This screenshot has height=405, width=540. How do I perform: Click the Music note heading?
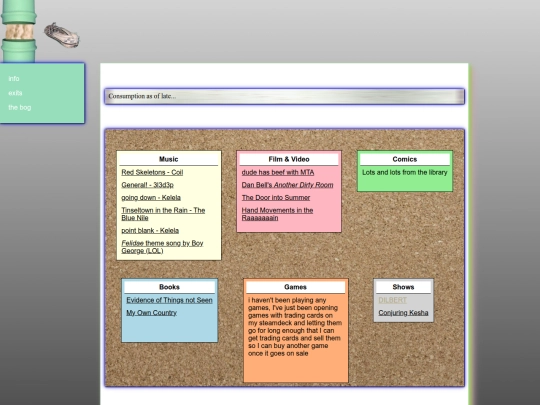click(x=169, y=159)
